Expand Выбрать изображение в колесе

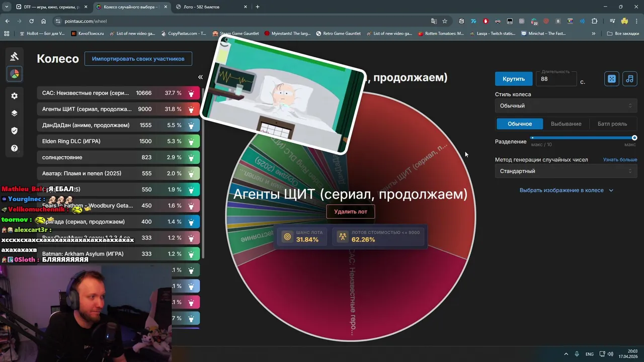pyautogui.click(x=566, y=191)
